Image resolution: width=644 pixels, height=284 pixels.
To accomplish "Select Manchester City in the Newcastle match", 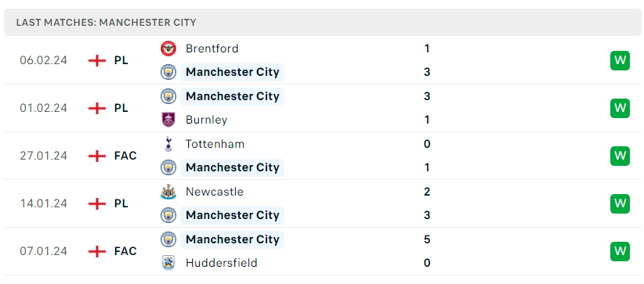I will pyautogui.click(x=233, y=215).
